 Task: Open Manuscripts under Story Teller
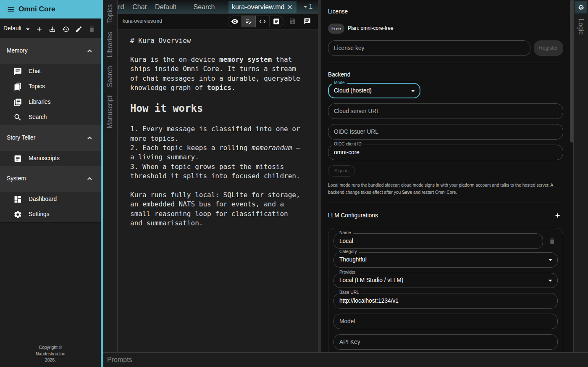pos(50,158)
